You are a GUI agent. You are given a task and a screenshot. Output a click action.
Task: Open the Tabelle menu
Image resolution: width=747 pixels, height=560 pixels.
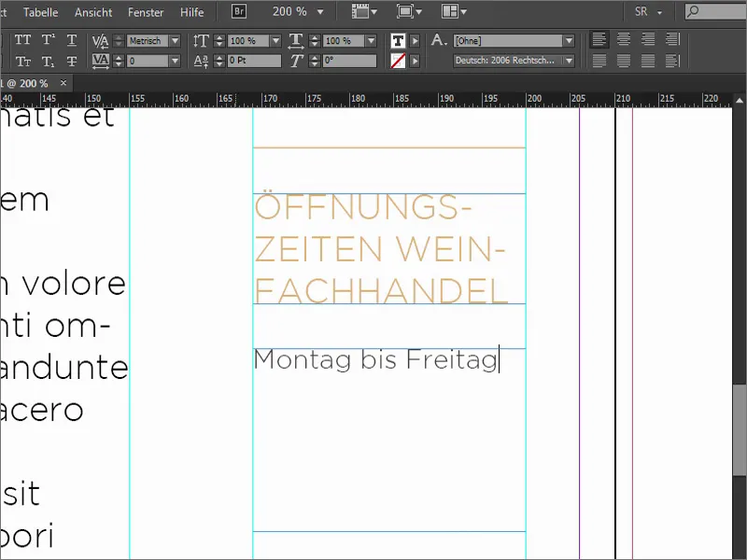click(x=40, y=12)
